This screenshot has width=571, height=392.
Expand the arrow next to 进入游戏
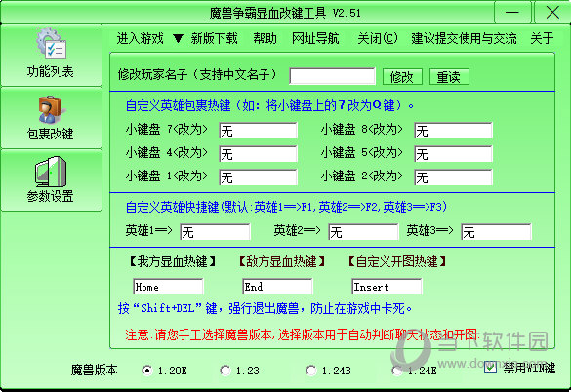(178, 38)
